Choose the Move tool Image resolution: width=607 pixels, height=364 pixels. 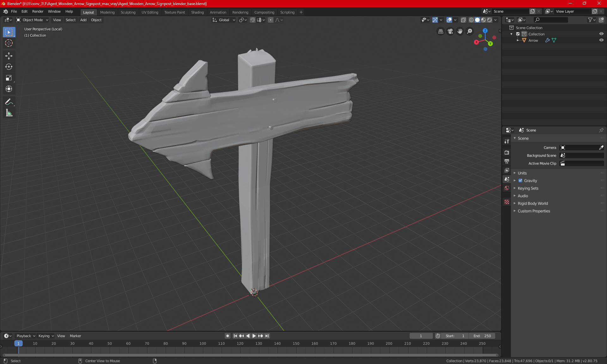(x=9, y=56)
